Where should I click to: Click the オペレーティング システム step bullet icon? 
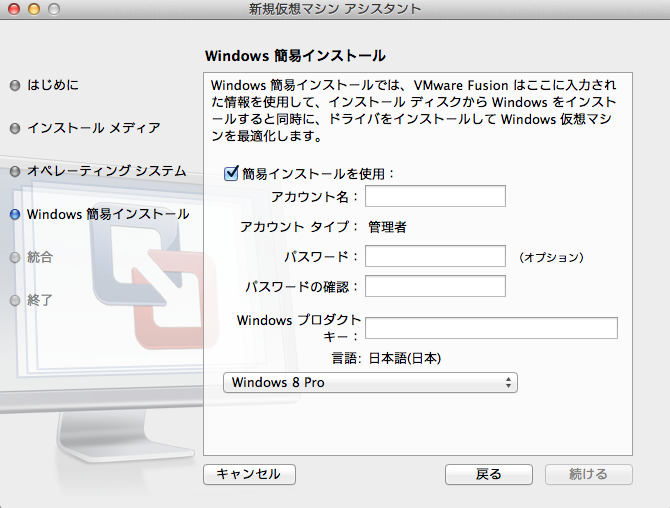(x=15, y=172)
